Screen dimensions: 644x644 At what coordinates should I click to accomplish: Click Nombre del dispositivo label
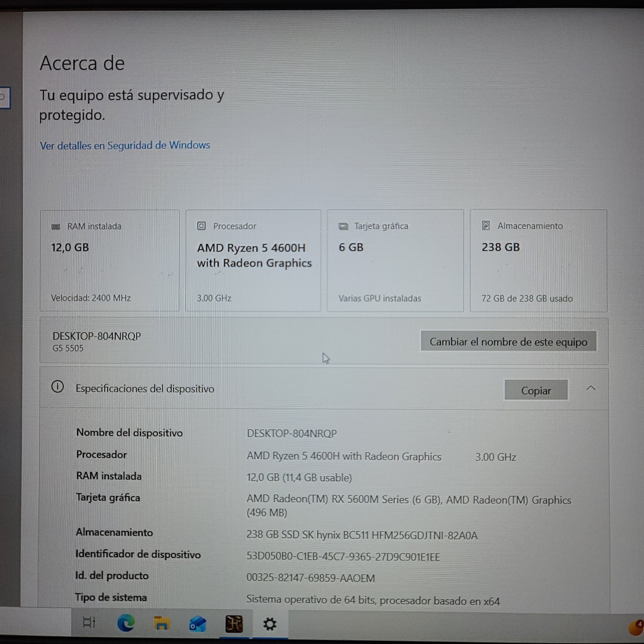click(130, 433)
